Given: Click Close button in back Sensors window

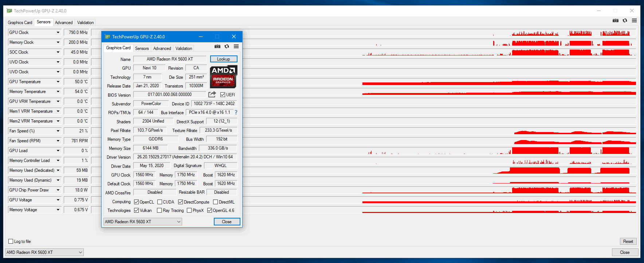Looking at the screenshot, I should pos(625,252).
